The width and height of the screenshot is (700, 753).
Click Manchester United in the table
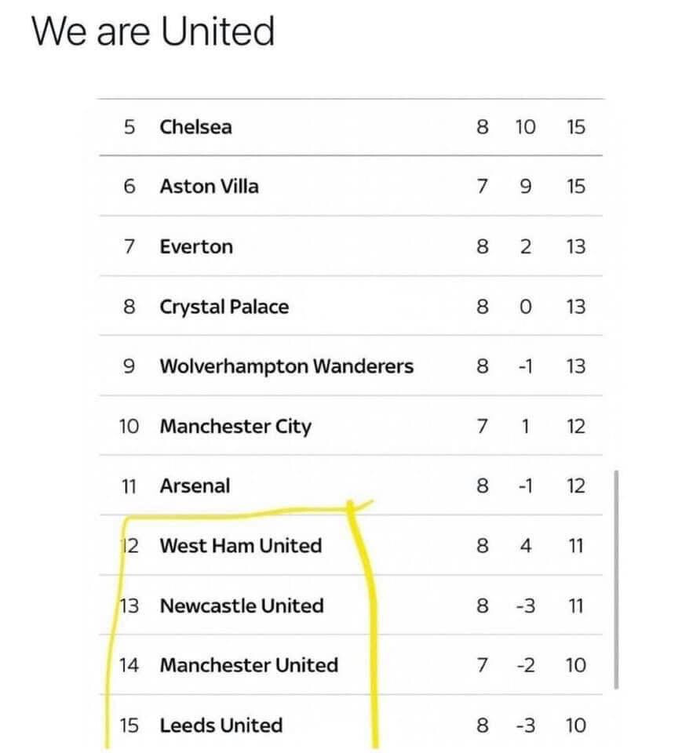click(x=249, y=666)
